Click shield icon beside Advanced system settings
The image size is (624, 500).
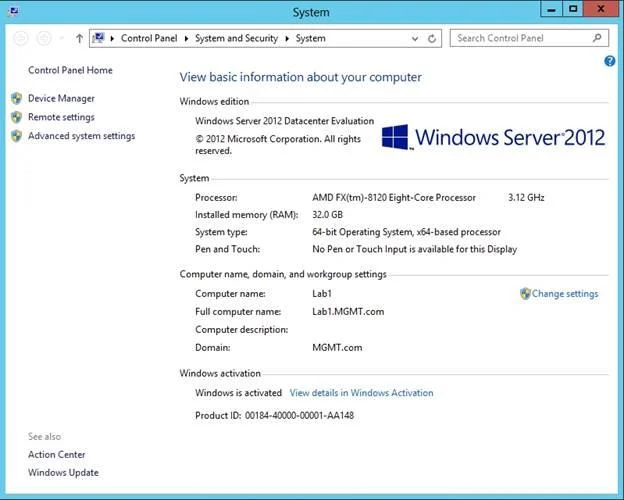tap(17, 136)
